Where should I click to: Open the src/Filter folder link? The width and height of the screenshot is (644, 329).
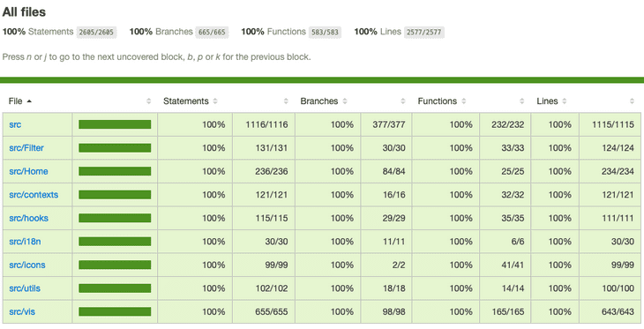coord(26,148)
